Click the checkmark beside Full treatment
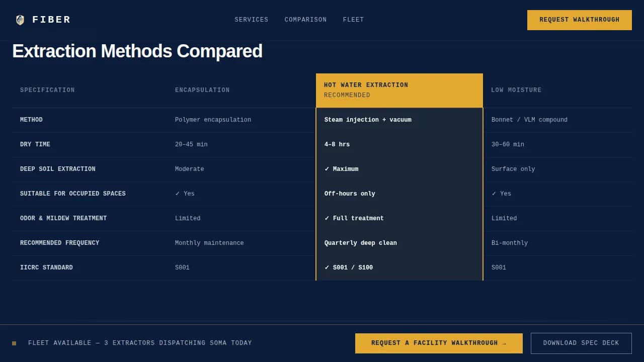The height and width of the screenshot is (362, 644). pos(327,219)
